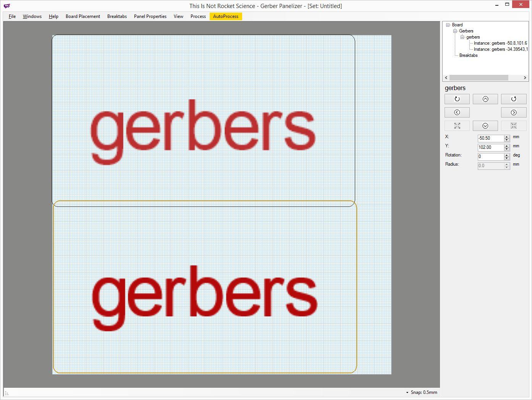Open the Breaktabs menu
This screenshot has height=400, width=532.
point(117,16)
